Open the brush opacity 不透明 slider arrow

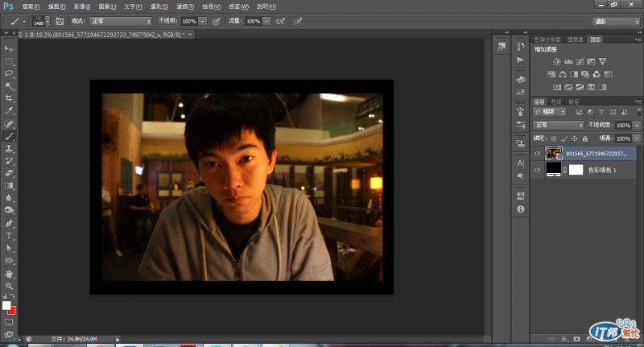[202, 20]
